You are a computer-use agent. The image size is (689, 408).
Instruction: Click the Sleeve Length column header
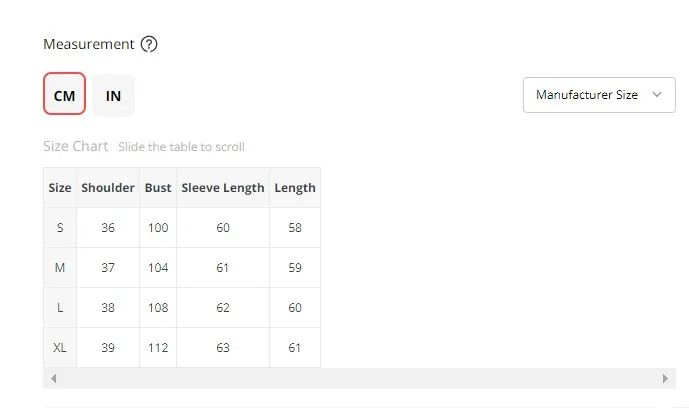223,188
